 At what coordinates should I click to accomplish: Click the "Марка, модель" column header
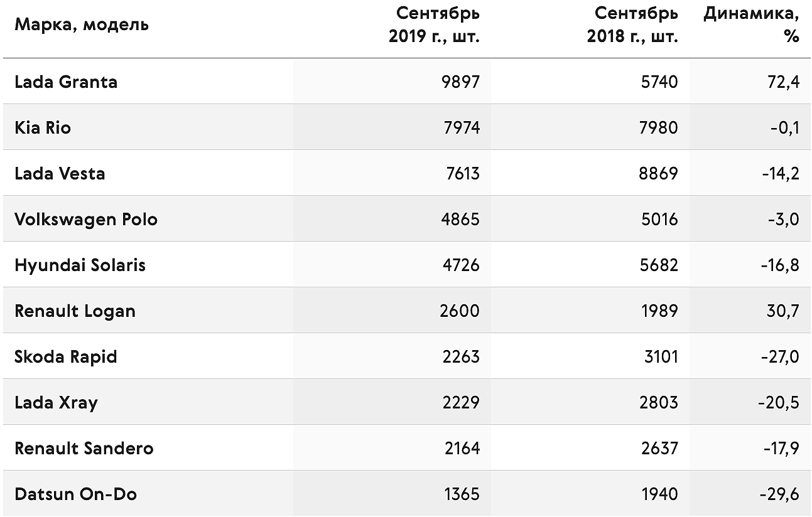click(82, 25)
